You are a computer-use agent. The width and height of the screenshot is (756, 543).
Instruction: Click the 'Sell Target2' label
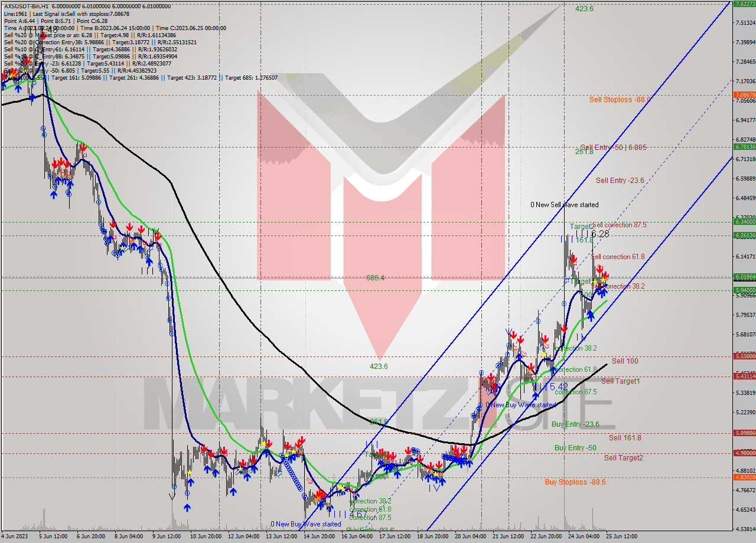click(624, 458)
